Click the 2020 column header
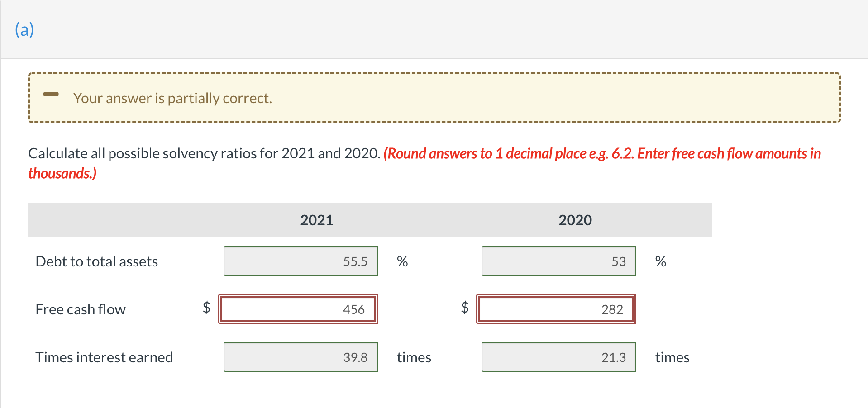 [x=575, y=220]
